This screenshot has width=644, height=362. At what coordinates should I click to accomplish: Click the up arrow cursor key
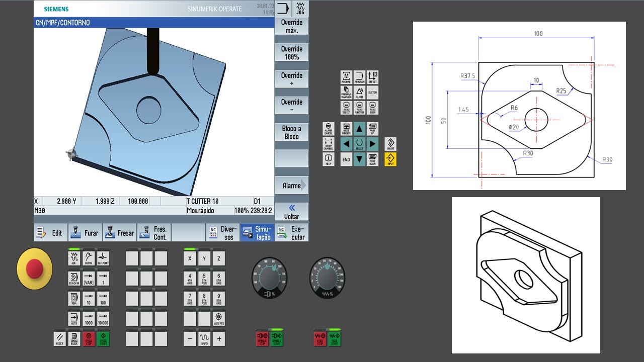[x=359, y=129]
